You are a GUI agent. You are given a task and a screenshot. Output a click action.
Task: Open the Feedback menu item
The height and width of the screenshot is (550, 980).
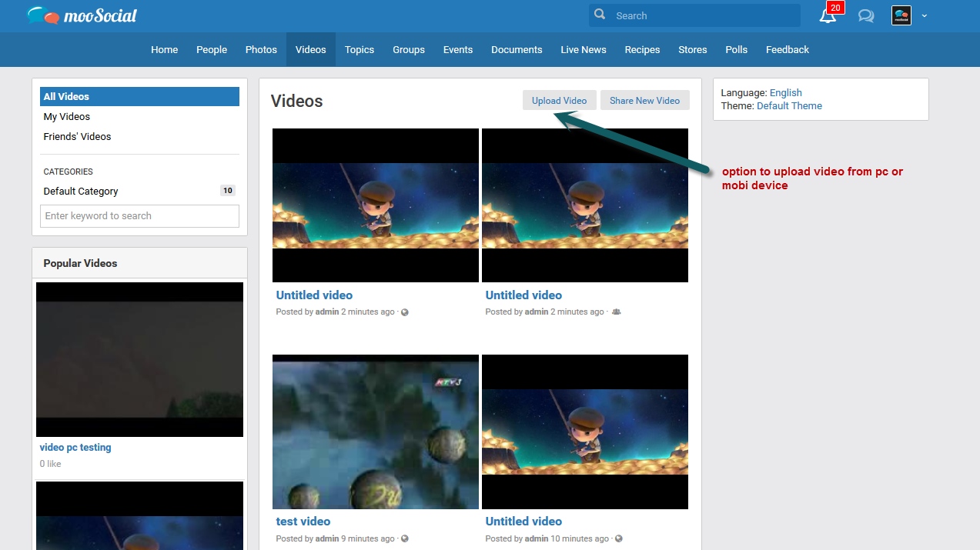pos(788,50)
